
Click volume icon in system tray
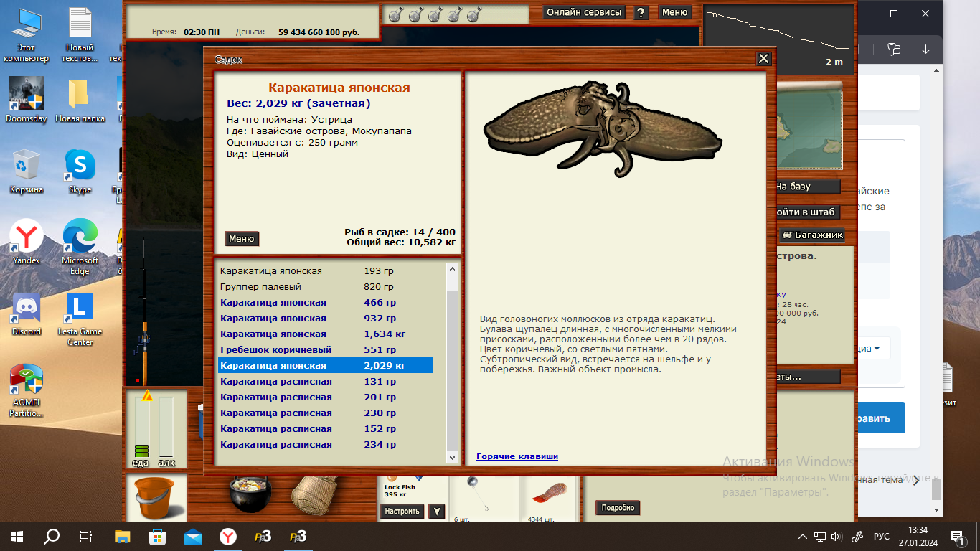coord(837,537)
